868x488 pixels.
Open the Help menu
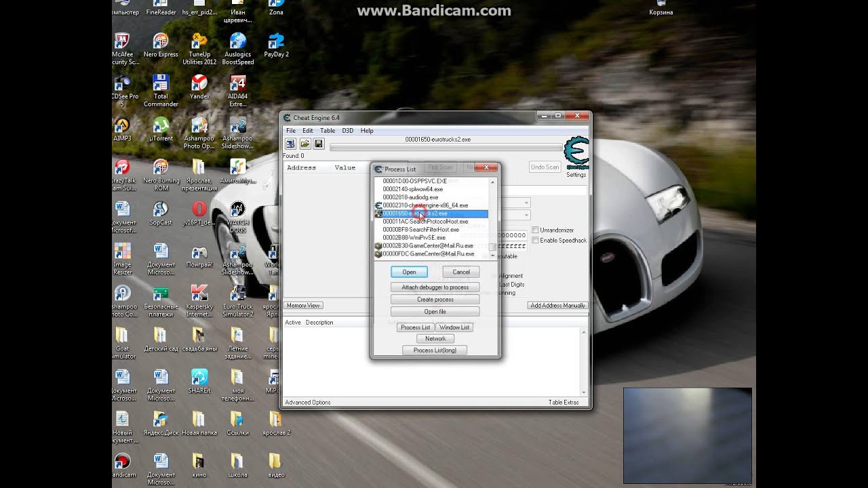(x=367, y=131)
